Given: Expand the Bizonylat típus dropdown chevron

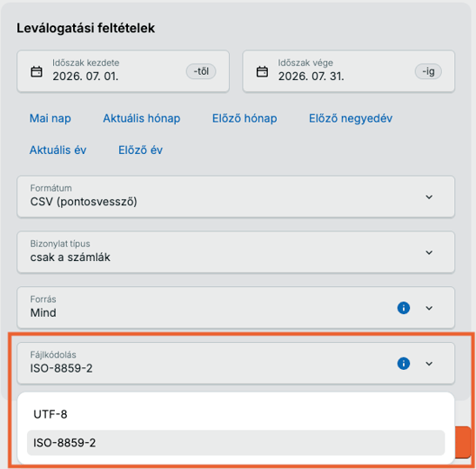Looking at the screenshot, I should (429, 252).
